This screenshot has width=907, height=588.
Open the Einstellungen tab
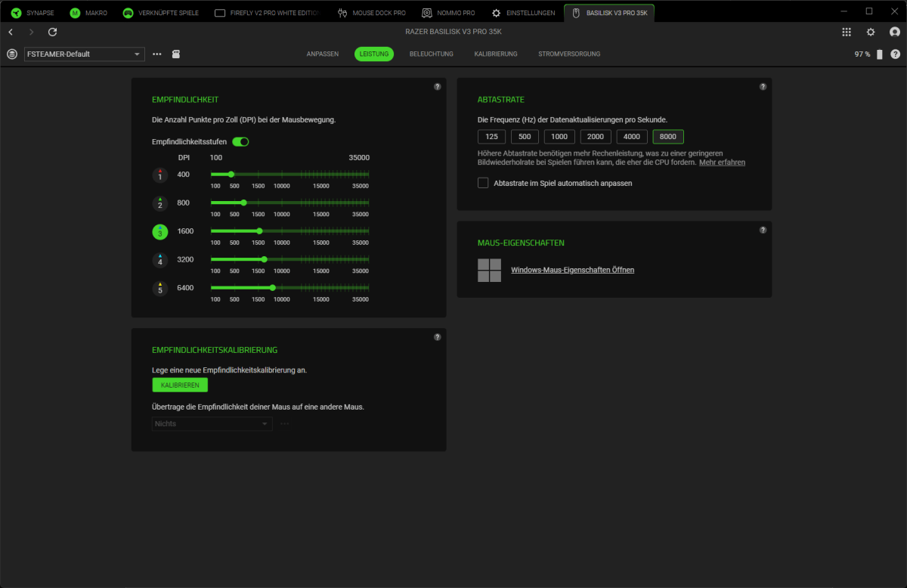click(x=522, y=13)
